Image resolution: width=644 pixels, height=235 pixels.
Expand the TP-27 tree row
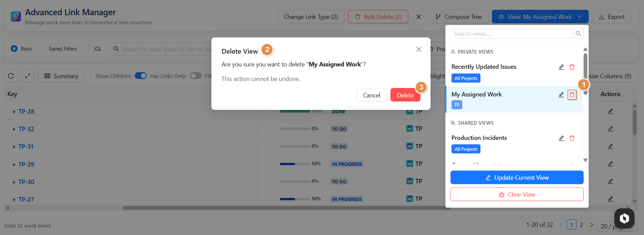(14, 200)
